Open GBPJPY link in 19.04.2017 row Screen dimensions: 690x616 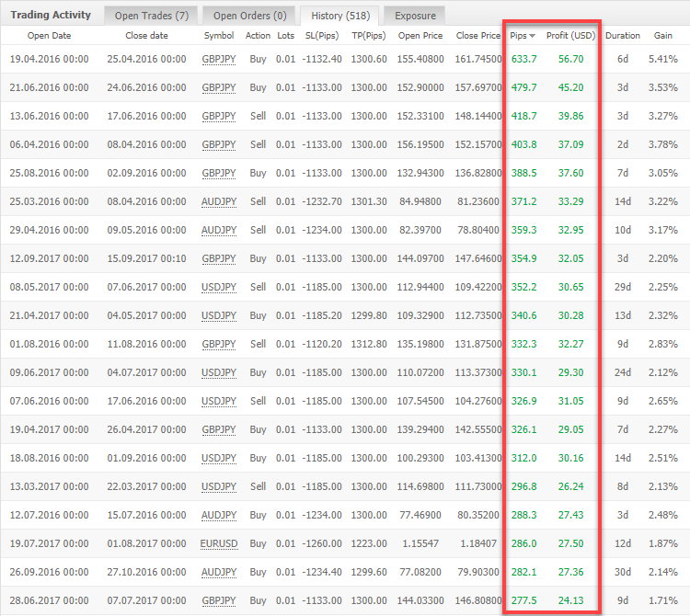(x=219, y=430)
